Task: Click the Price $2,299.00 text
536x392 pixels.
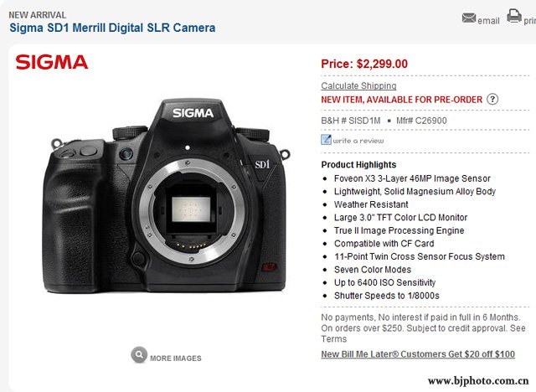Action: (x=364, y=64)
